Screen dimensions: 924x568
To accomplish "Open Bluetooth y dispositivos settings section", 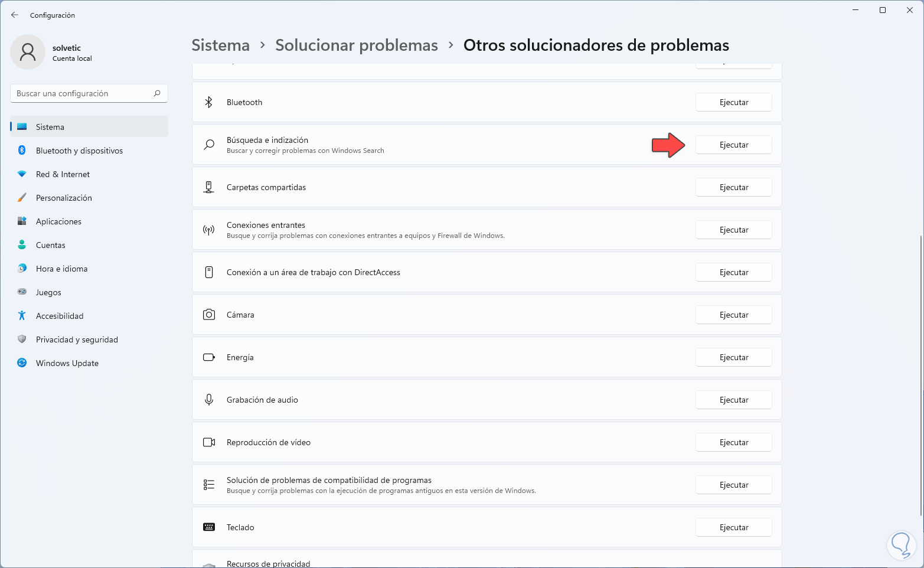I will 79,151.
